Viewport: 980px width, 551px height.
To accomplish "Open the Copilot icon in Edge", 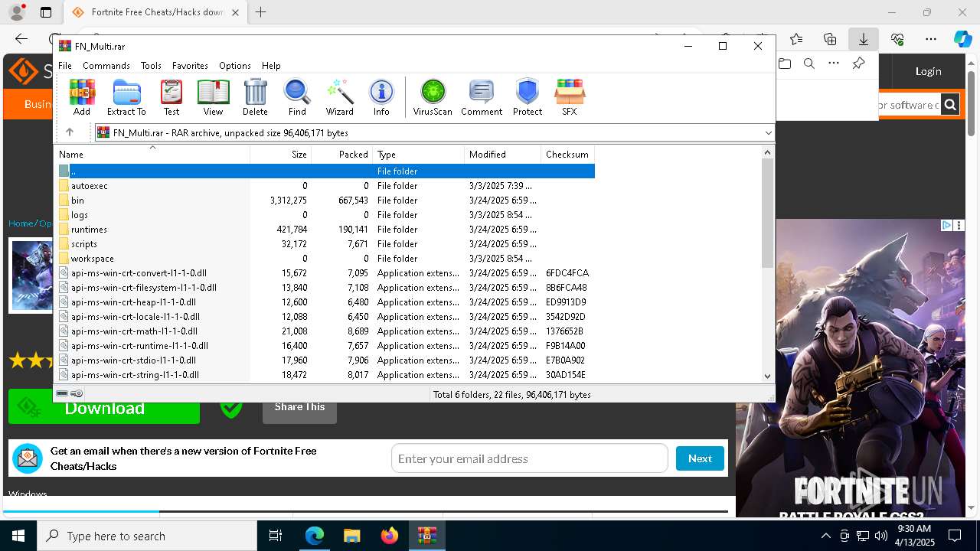I will click(x=962, y=39).
